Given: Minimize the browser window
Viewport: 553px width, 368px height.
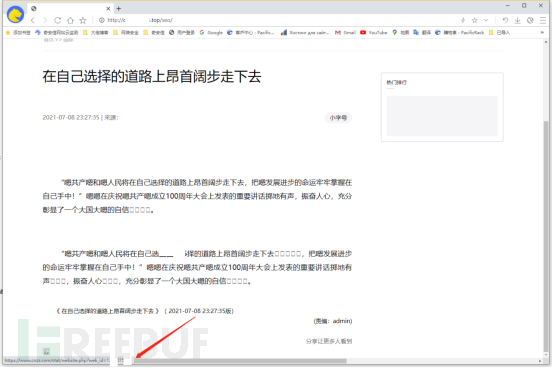Looking at the screenshot, I should (x=508, y=6).
